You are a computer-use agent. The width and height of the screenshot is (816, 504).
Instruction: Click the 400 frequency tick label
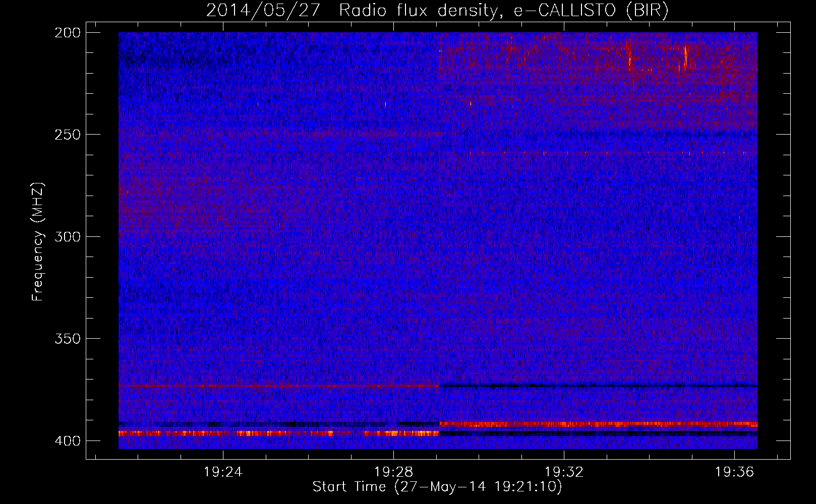click(x=68, y=441)
